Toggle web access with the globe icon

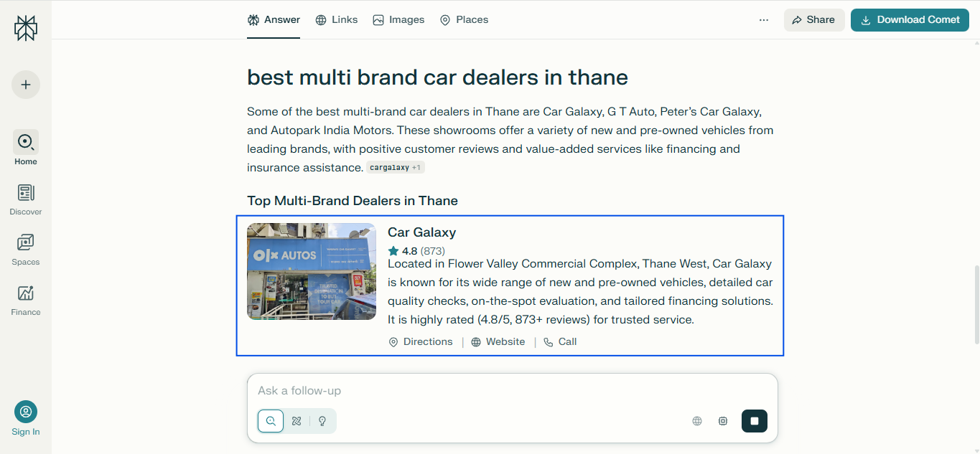[696, 421]
